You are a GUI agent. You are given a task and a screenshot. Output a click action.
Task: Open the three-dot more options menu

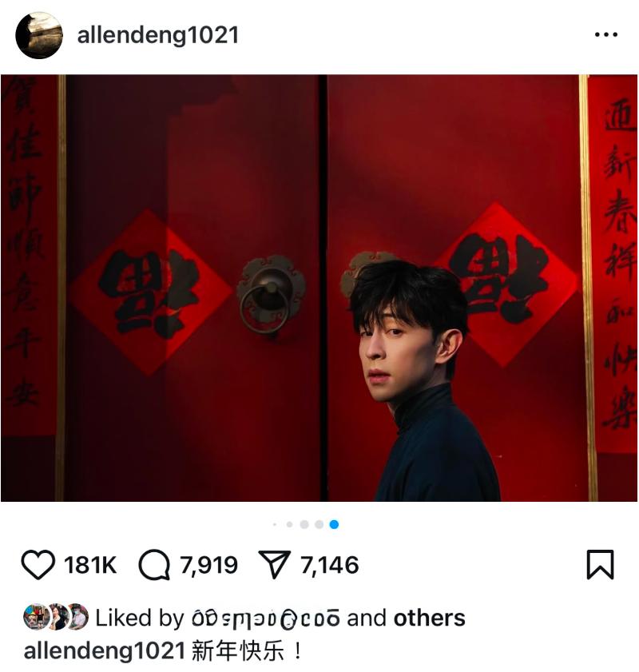(606, 34)
